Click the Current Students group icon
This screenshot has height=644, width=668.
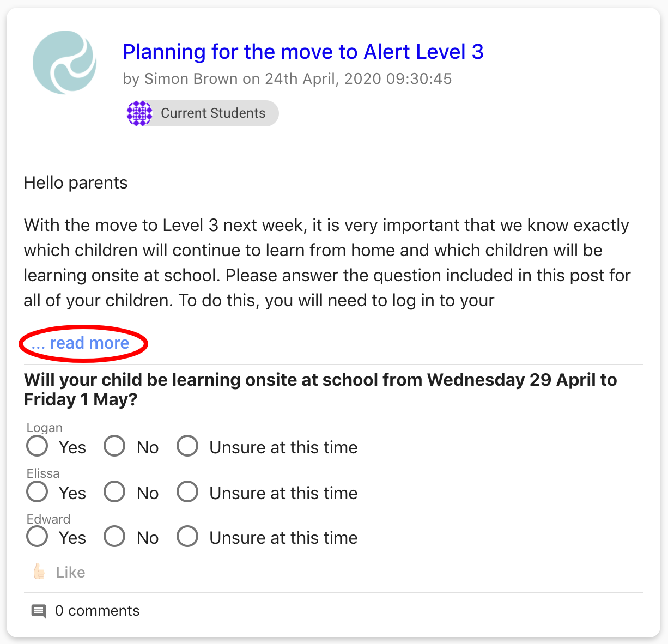[x=139, y=113]
